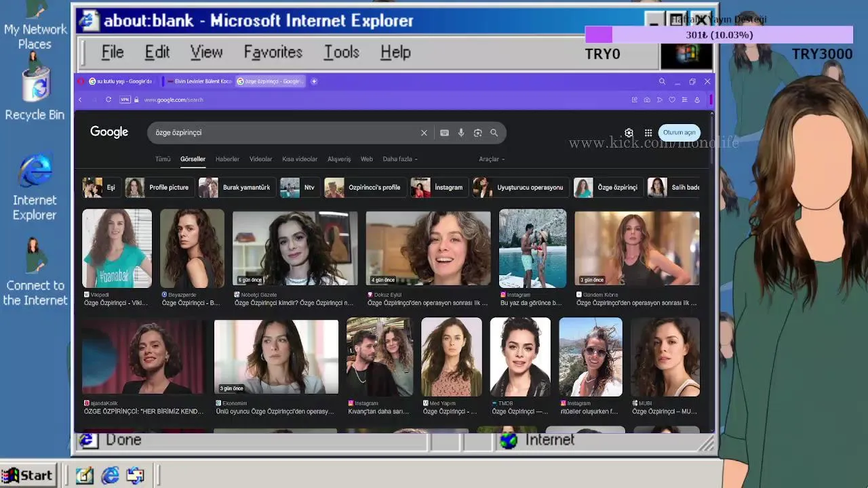
Task: Open Connect to the Internet desktop icon
Action: pos(35,272)
